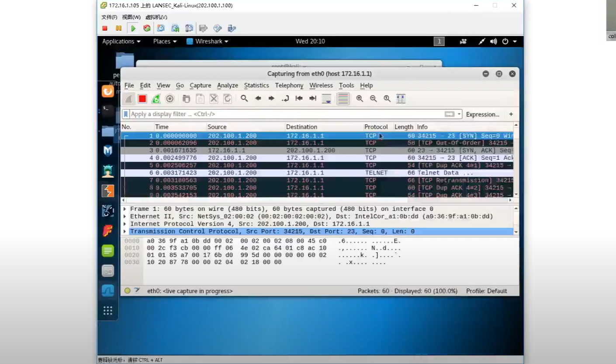Open the Go menu in Wireshark
This screenshot has width=616, height=364.
180,86
